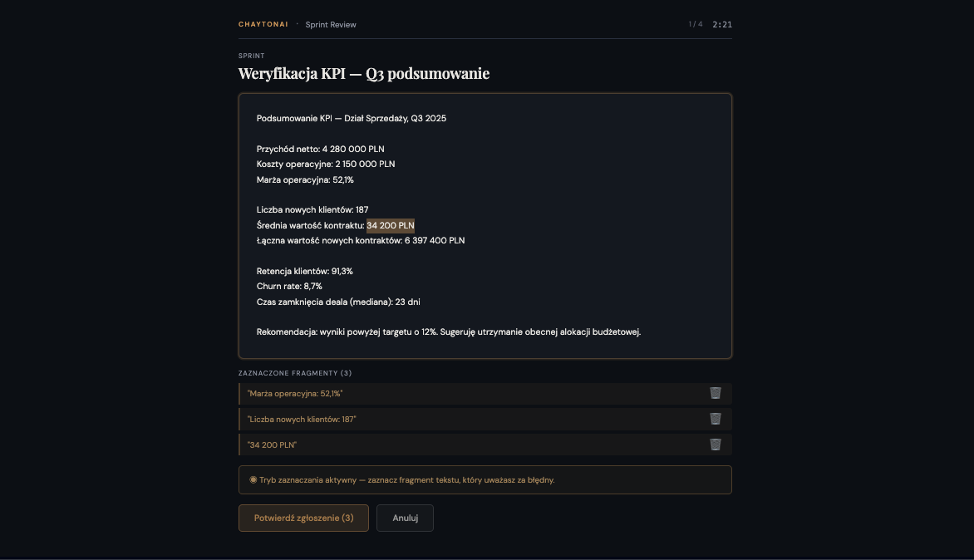Click the 1 / 4 page counter
The width and height of the screenshot is (974, 560).
click(696, 24)
